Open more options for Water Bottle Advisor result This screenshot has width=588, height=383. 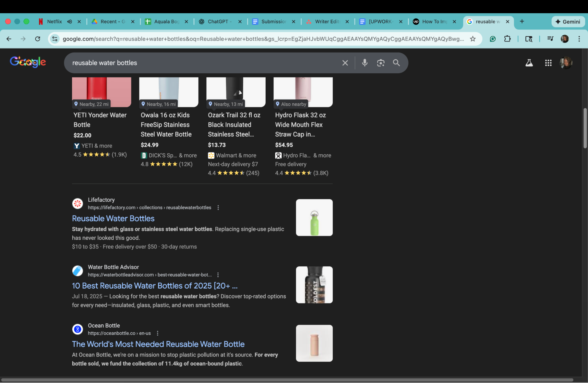[218, 275]
